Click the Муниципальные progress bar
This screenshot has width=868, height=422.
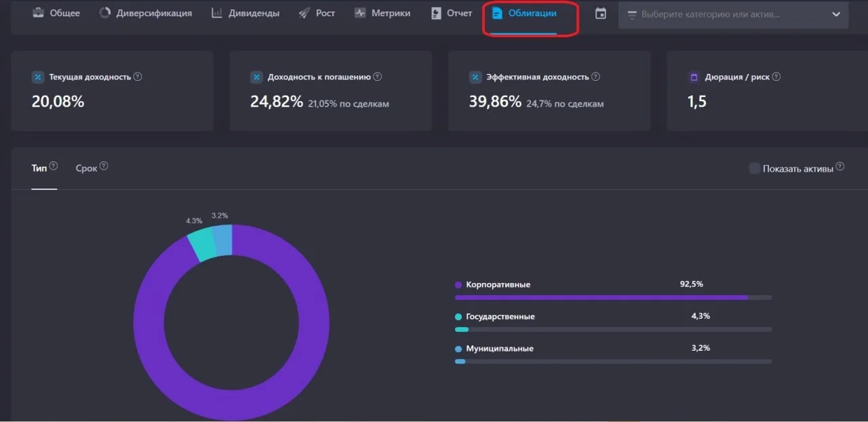613,361
